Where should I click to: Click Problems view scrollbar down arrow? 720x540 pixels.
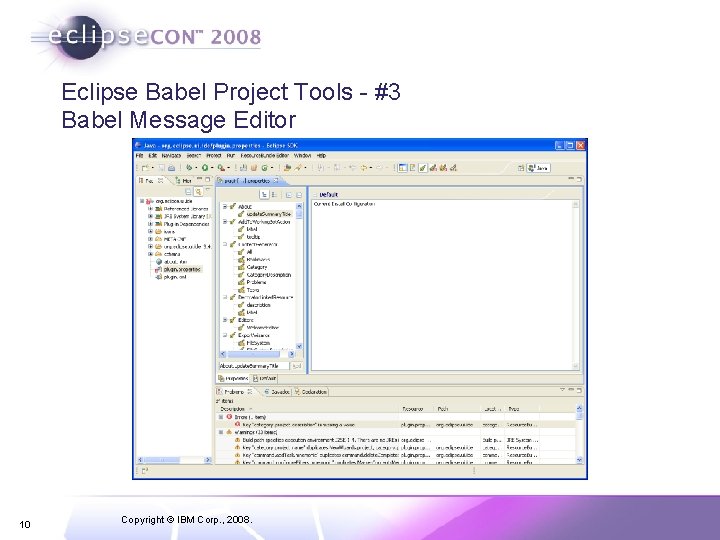(579, 459)
